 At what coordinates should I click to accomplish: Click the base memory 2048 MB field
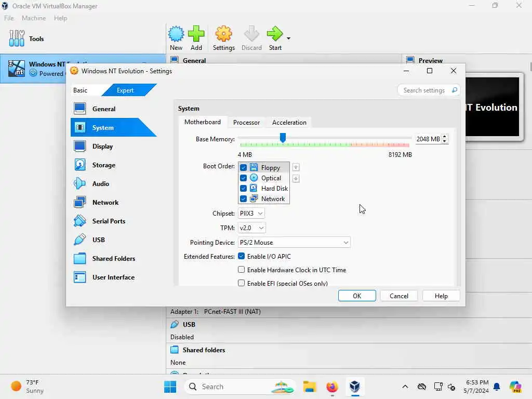click(x=428, y=139)
